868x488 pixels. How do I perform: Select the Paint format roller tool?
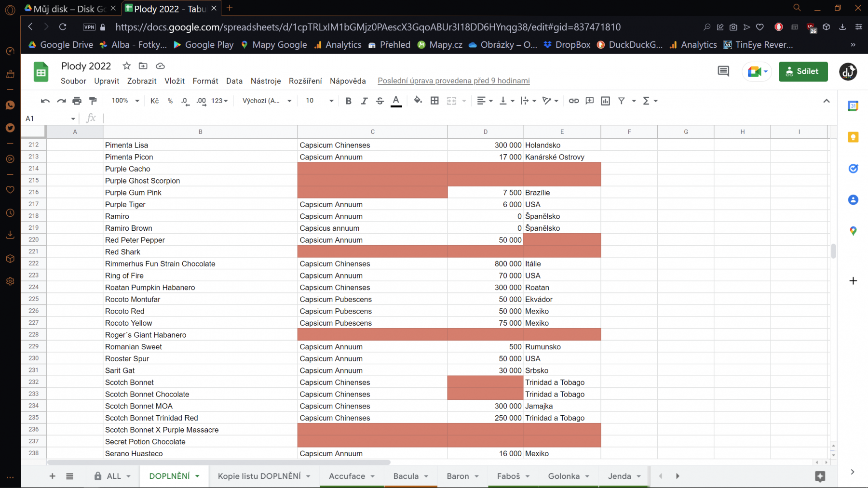(93, 101)
